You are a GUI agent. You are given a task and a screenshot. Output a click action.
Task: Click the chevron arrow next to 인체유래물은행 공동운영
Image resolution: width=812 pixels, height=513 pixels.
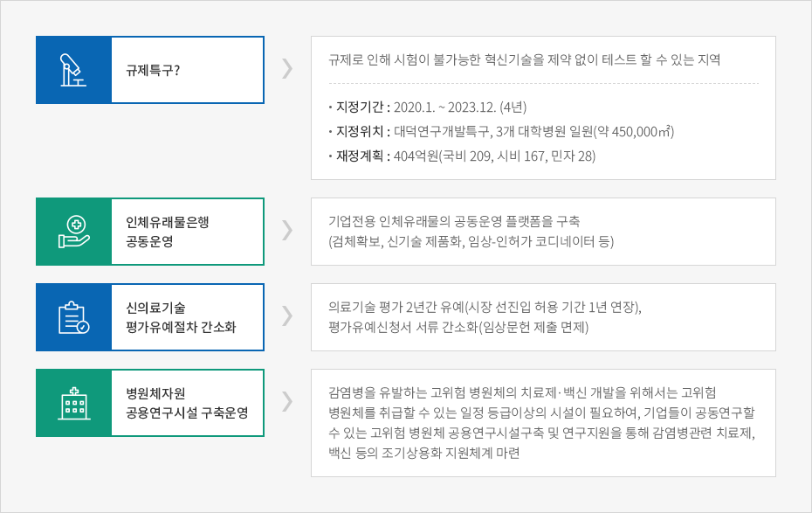coord(287,230)
